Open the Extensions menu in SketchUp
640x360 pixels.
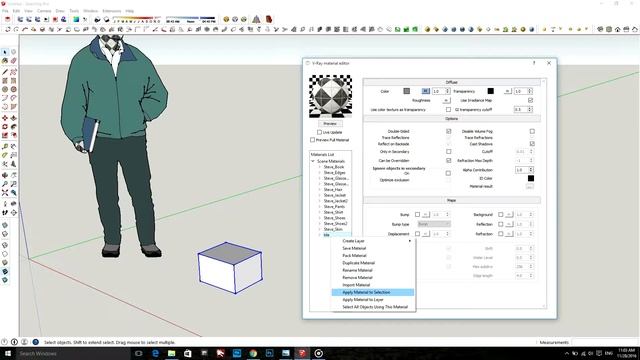[x=111, y=11]
